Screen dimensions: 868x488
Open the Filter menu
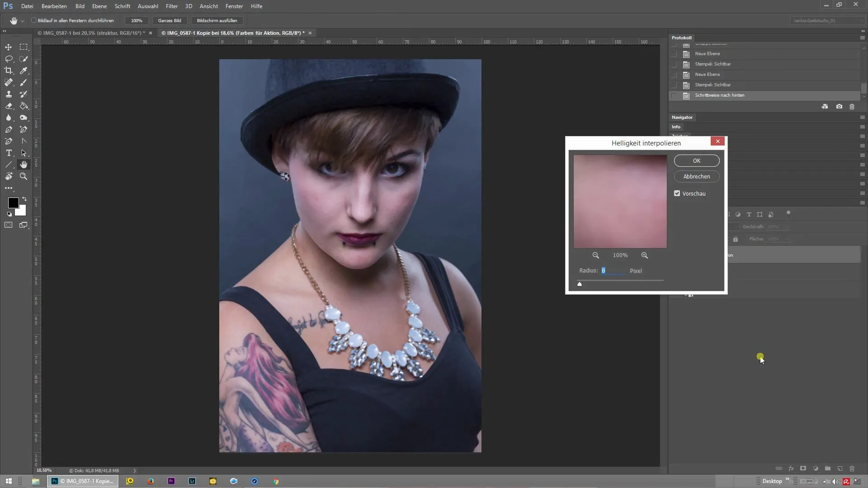point(172,6)
